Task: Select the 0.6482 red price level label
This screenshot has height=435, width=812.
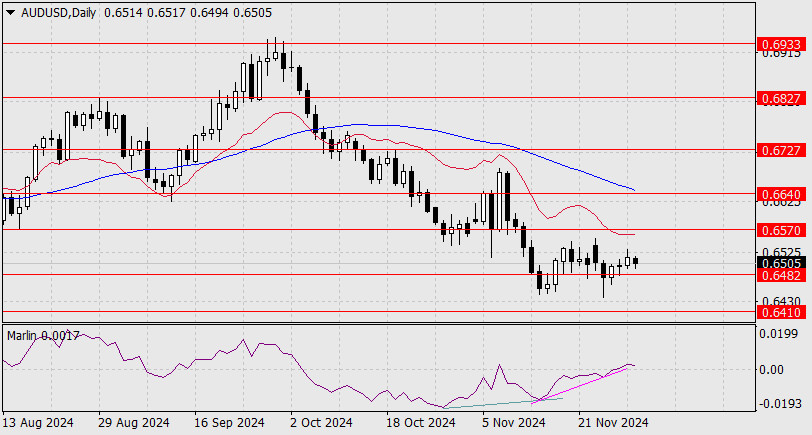Action: tap(781, 276)
